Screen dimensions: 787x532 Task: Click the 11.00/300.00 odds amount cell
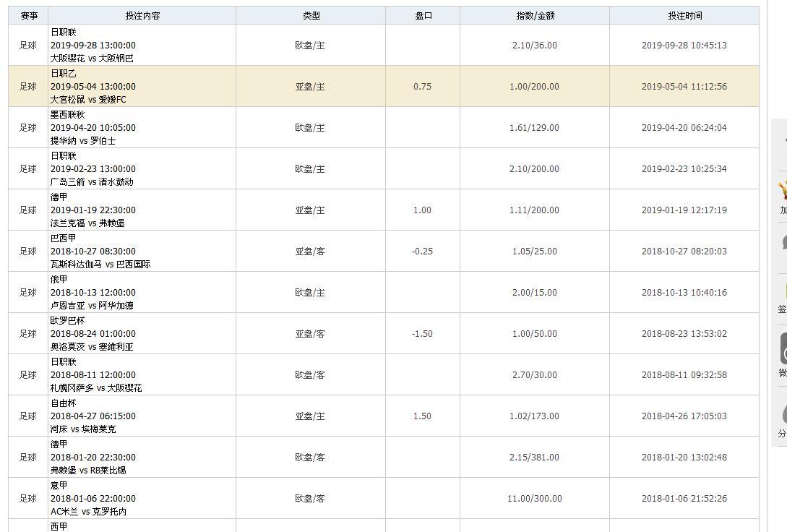pyautogui.click(x=535, y=499)
